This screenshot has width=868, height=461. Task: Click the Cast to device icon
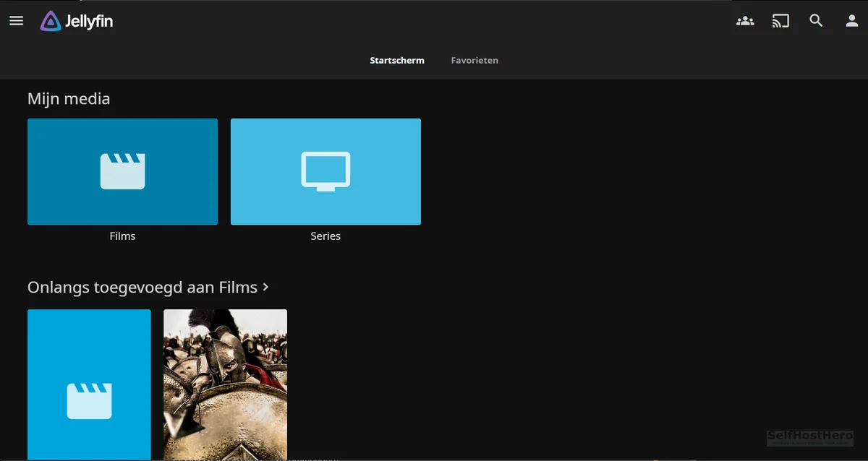tap(780, 21)
